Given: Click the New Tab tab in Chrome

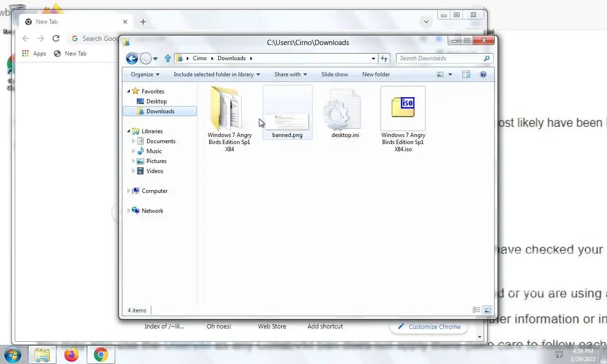Looking at the screenshot, I should (x=76, y=22).
